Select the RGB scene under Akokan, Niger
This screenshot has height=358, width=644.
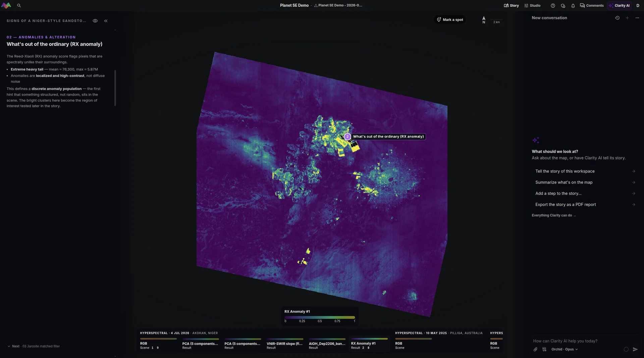(158, 344)
